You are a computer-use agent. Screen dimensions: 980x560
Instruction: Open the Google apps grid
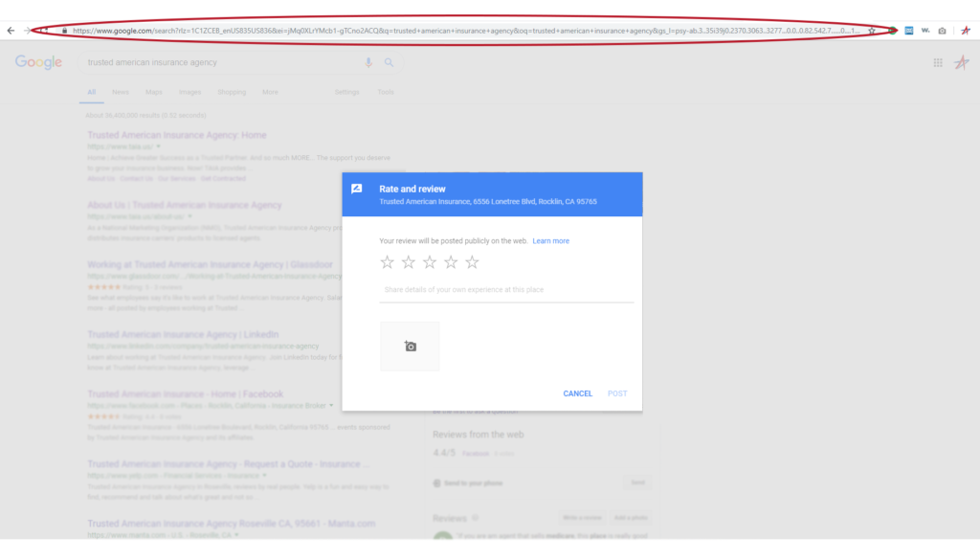tap(938, 62)
